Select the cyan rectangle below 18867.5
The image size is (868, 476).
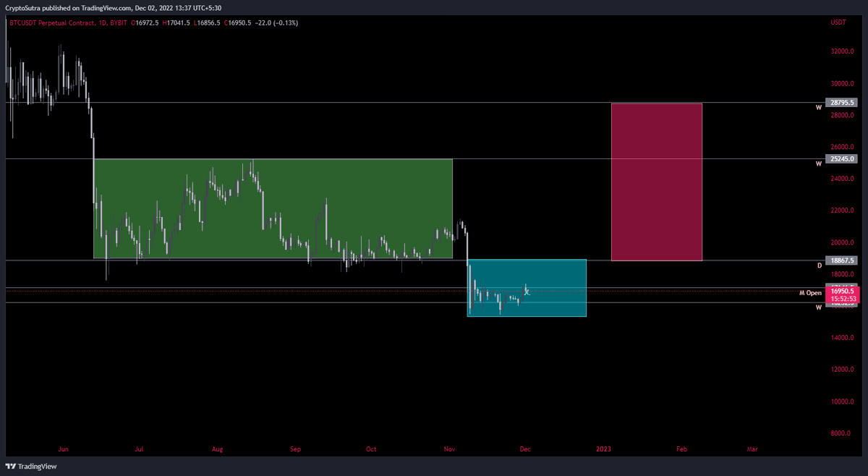point(527,288)
